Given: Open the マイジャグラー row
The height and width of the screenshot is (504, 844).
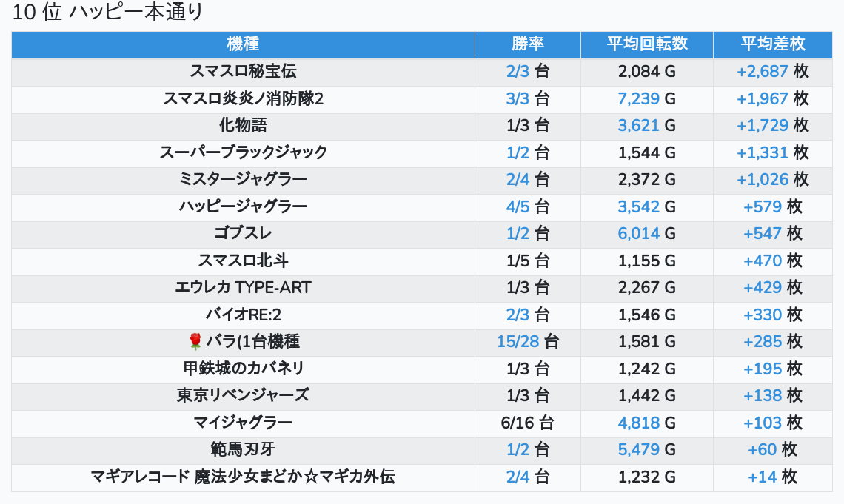Looking at the screenshot, I should [243, 423].
